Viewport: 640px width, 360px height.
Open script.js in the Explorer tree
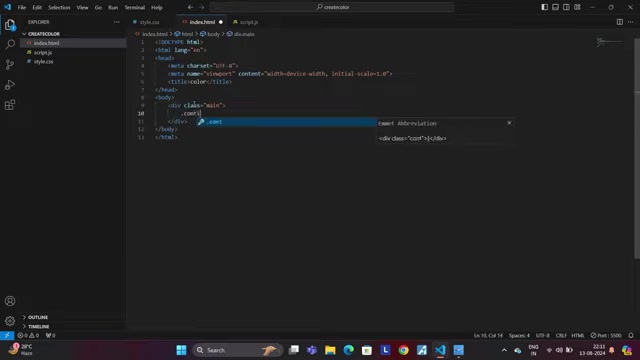(x=73, y=52)
